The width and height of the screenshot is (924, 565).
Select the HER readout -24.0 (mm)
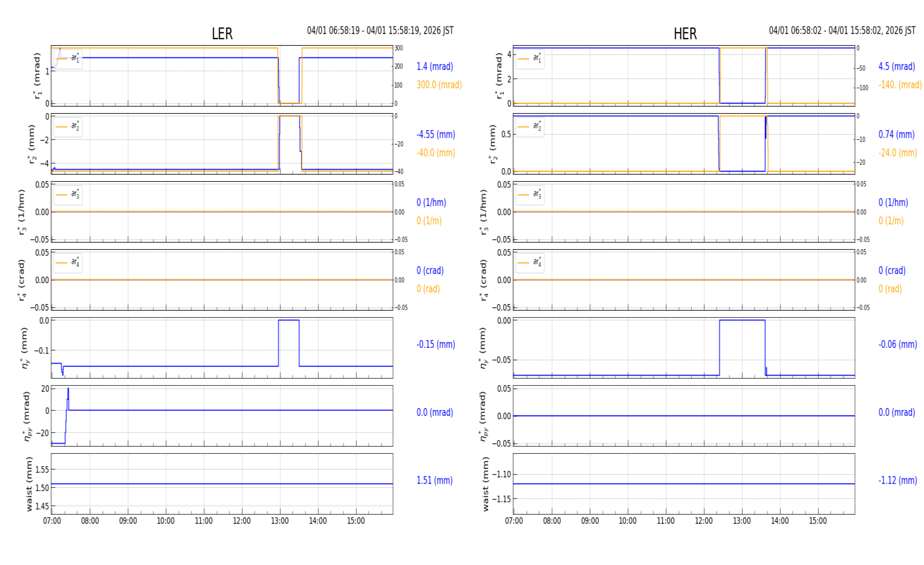point(898,153)
